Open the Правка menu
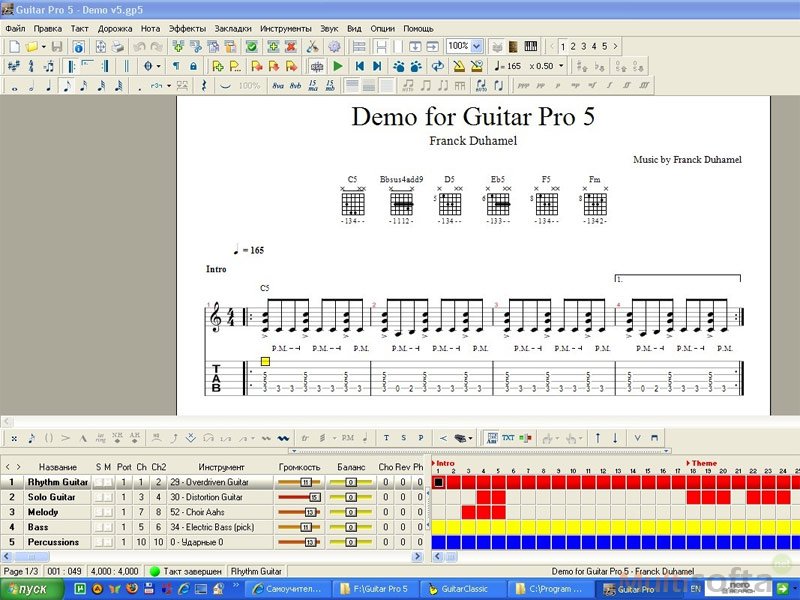 [47, 29]
